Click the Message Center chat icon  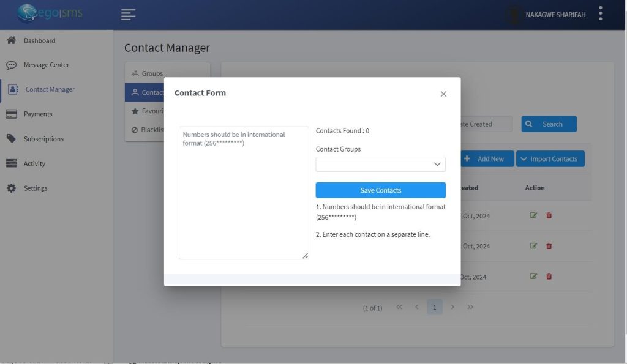11,65
